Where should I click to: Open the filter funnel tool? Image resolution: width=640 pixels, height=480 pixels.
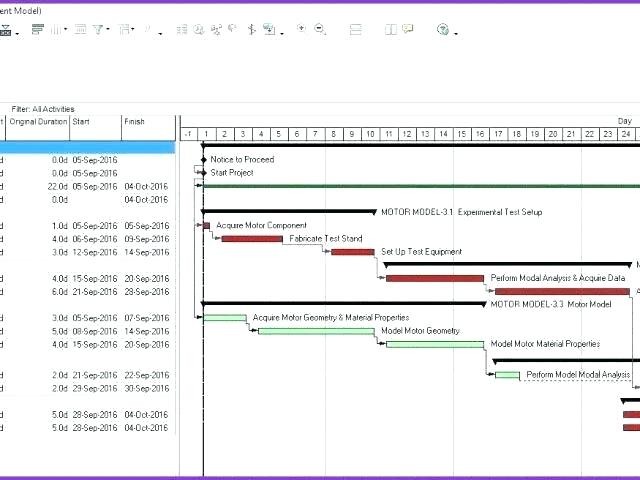[100, 30]
